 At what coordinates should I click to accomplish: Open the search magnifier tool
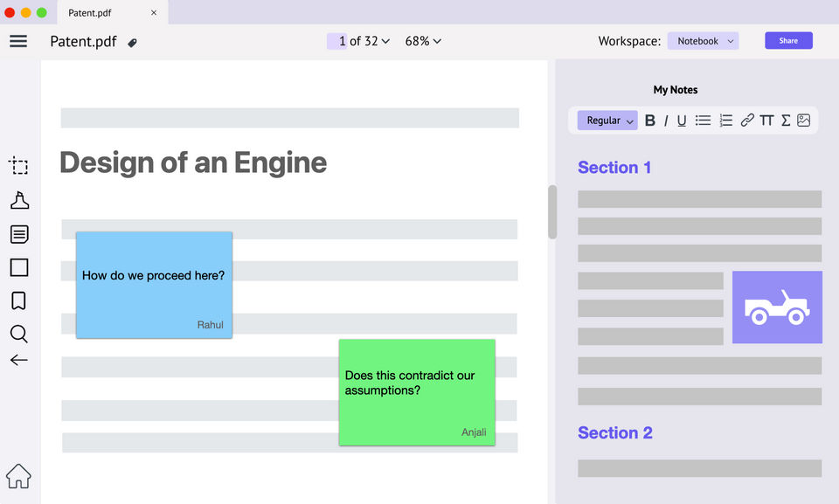pos(18,334)
